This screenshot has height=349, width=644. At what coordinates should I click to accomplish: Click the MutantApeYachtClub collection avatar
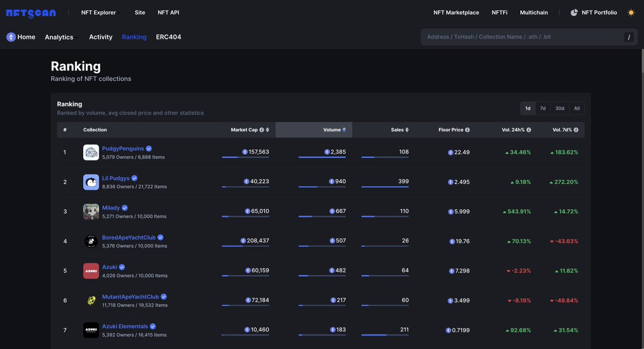91,301
